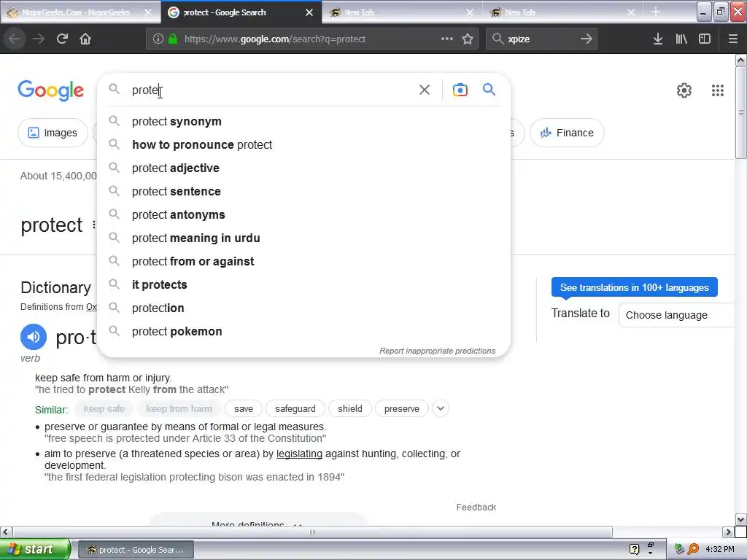Open the Choose language dropdown
The height and width of the screenshot is (560, 747).
pyautogui.click(x=676, y=315)
